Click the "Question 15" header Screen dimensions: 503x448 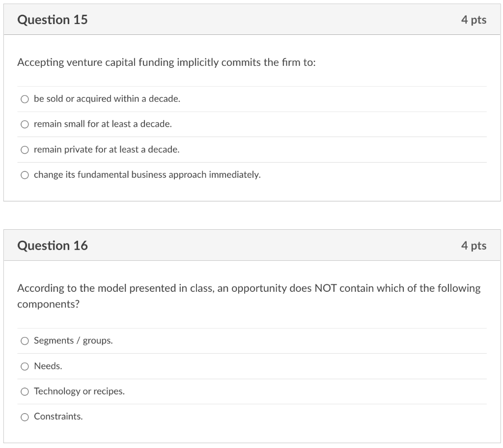tap(52, 20)
